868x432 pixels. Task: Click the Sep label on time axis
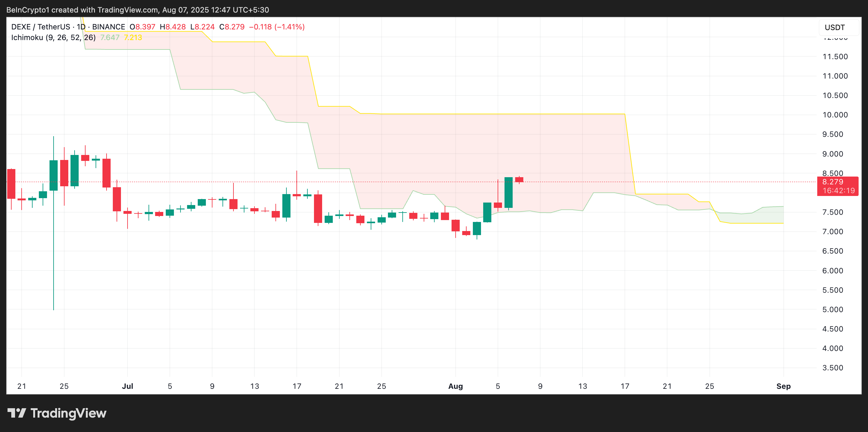783,386
